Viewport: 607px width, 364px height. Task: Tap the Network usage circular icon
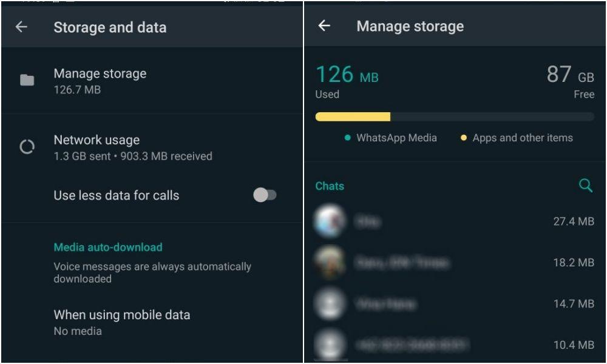[27, 147]
